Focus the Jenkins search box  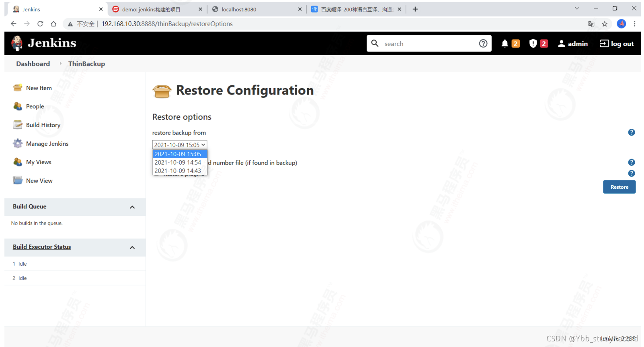pyautogui.click(x=429, y=43)
